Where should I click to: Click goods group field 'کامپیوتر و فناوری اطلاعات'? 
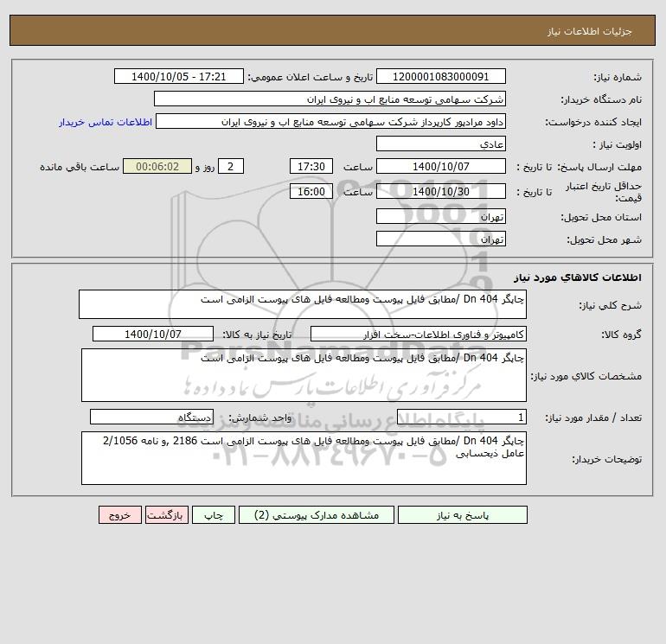point(419,334)
